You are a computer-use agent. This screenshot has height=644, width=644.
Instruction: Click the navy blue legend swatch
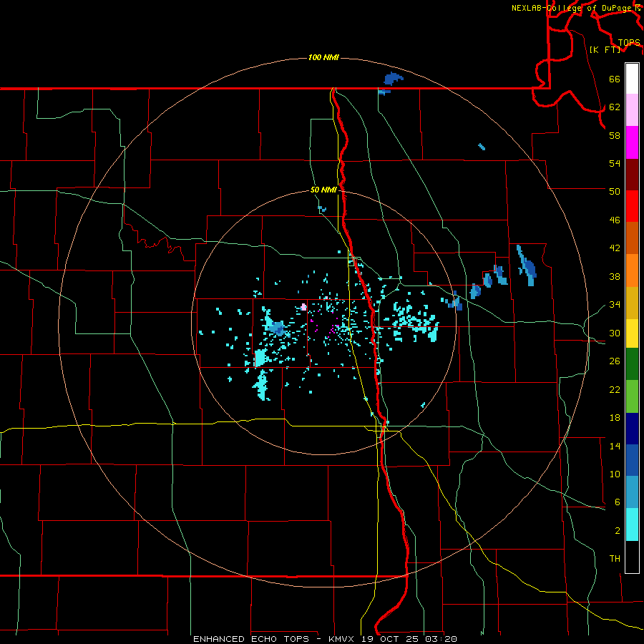632,429
